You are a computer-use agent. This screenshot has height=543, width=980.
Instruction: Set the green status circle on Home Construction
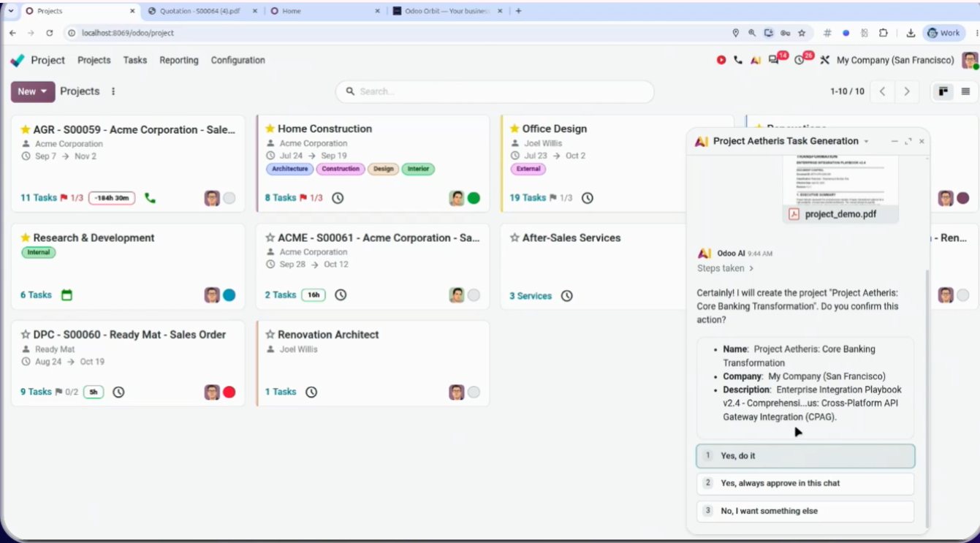(474, 197)
